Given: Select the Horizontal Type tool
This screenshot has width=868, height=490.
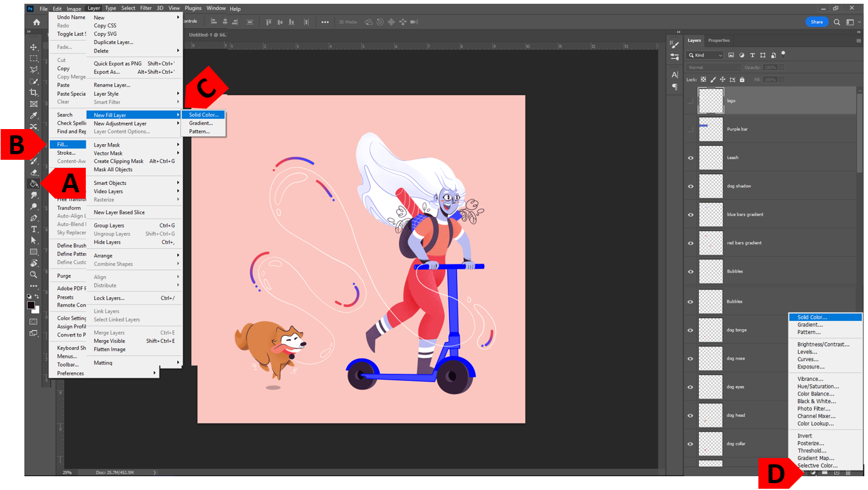Looking at the screenshot, I should (34, 229).
